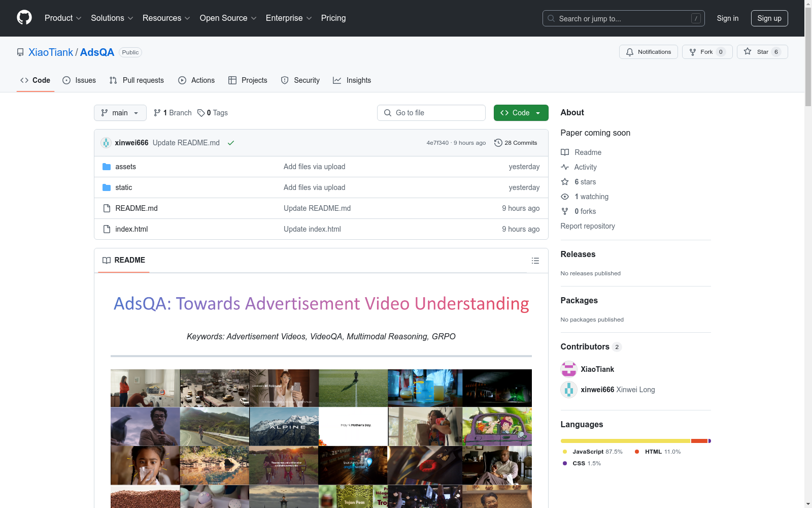Click the repository icon beside XiaoTiank
The width and height of the screenshot is (812, 508).
point(20,52)
